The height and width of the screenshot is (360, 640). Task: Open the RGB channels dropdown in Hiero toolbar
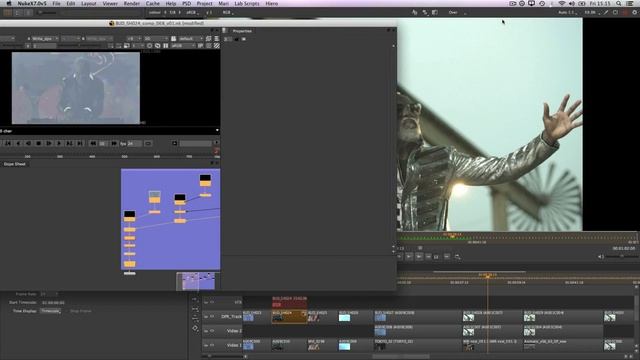(x=228, y=13)
